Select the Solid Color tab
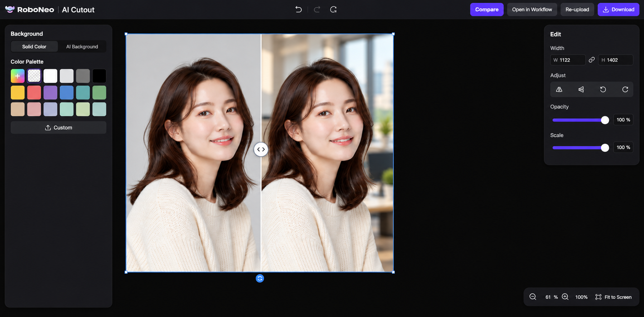This screenshot has height=317, width=644. tap(34, 46)
